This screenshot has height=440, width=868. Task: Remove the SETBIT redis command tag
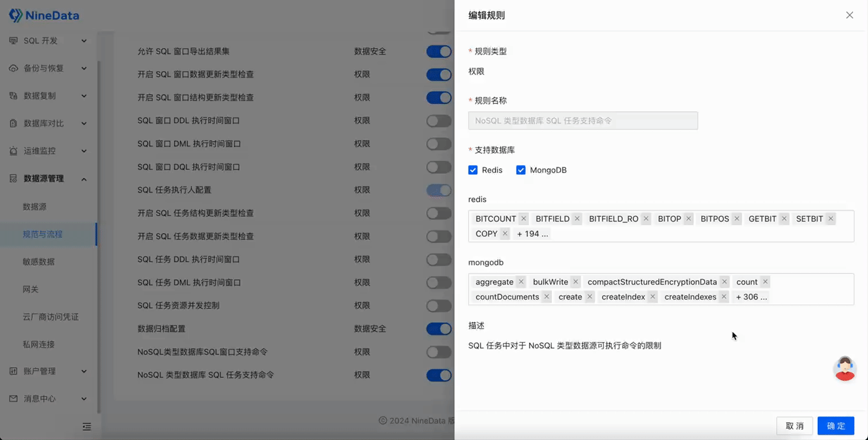point(830,219)
